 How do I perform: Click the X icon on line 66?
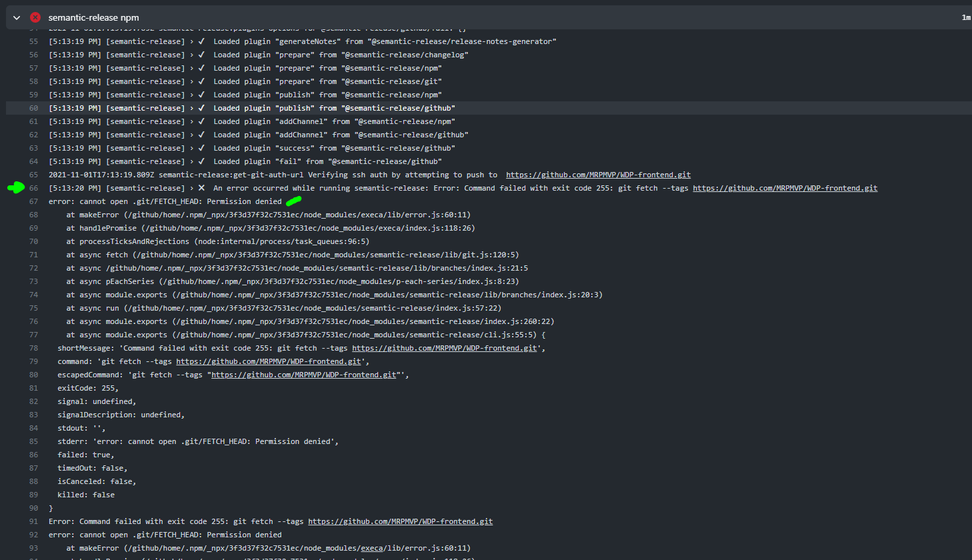pyautogui.click(x=201, y=187)
